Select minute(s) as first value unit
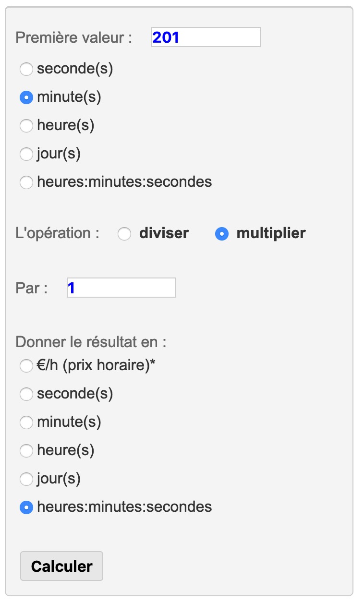 26,98
